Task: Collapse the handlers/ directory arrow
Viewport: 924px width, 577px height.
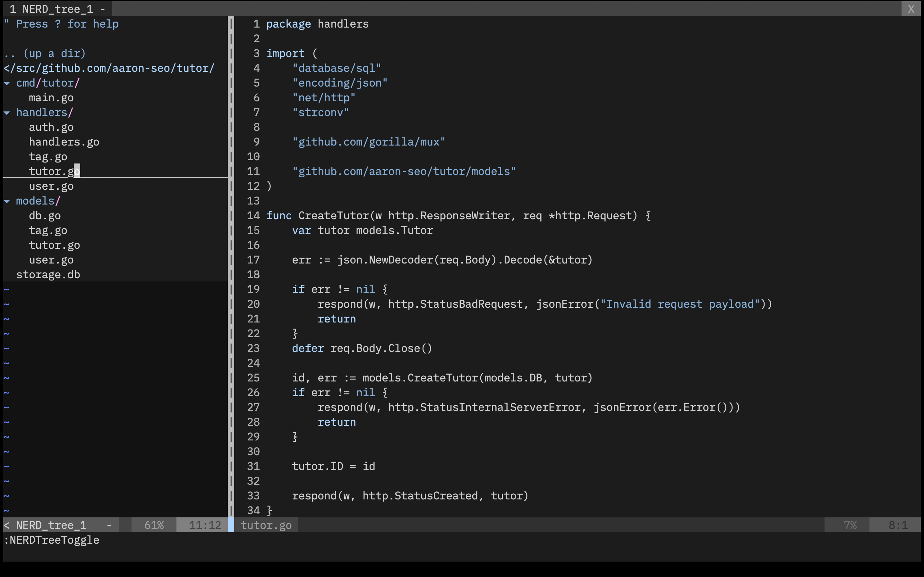Action: pyautogui.click(x=7, y=112)
